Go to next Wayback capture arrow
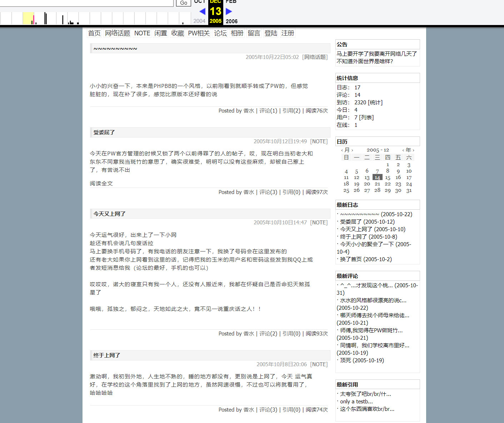This screenshot has width=504, height=423. tap(229, 11)
